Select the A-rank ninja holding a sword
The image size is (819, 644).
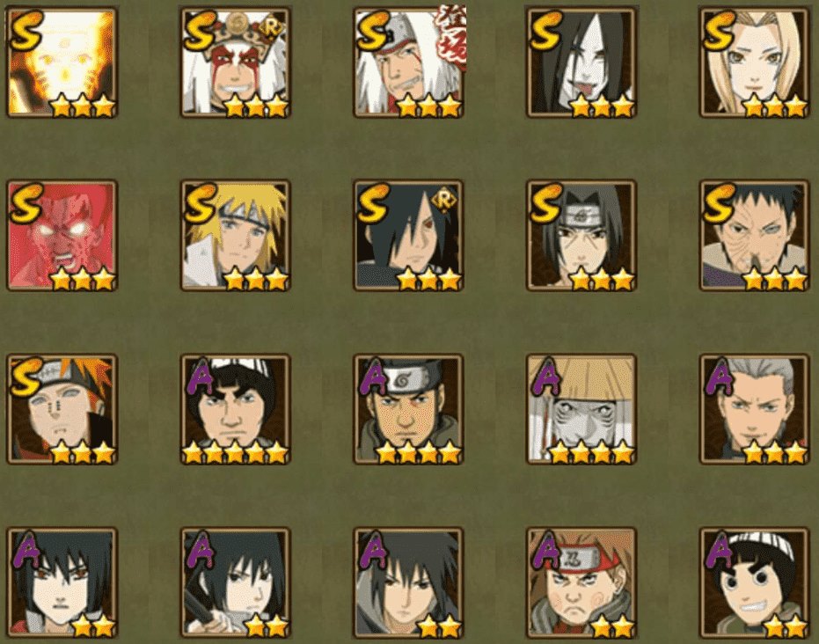tap(235, 582)
